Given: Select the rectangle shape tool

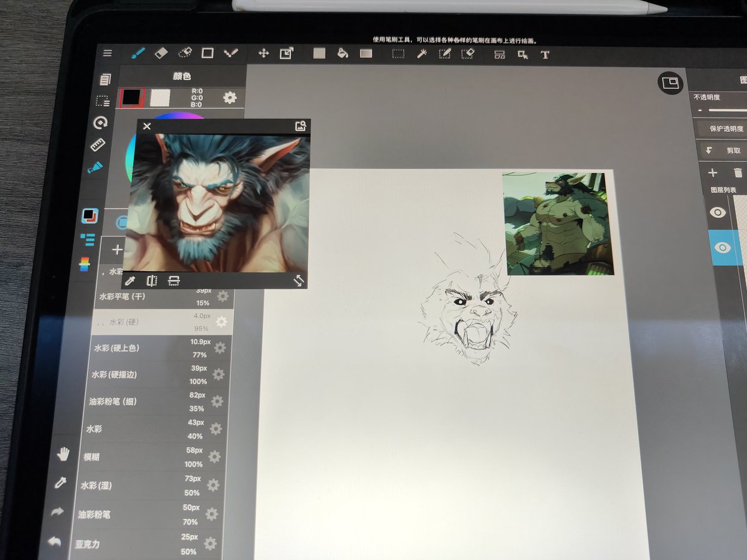Looking at the screenshot, I should pos(207,54).
